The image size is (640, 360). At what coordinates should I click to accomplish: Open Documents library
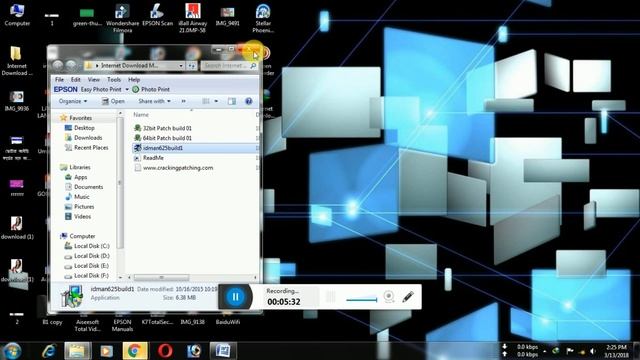click(84, 187)
